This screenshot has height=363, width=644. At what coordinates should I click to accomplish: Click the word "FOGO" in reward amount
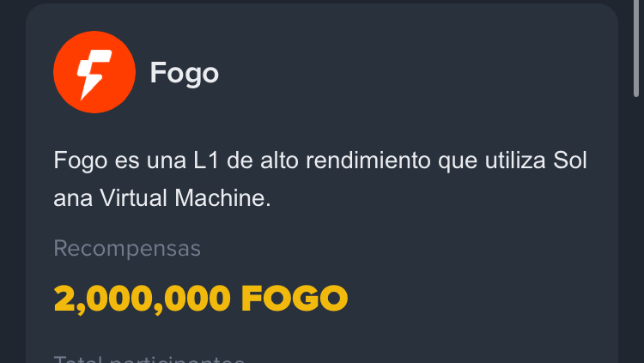[x=295, y=299]
